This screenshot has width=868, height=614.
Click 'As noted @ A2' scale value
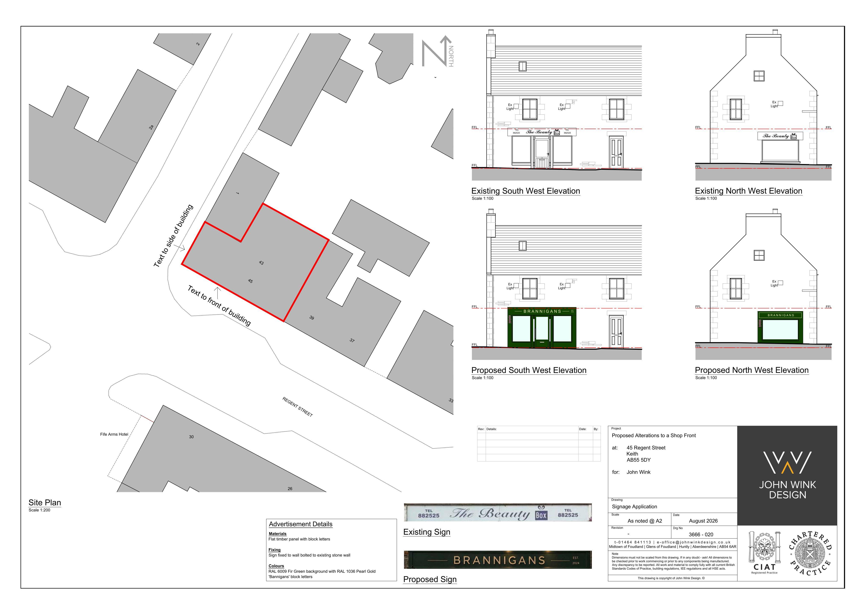coord(645,521)
